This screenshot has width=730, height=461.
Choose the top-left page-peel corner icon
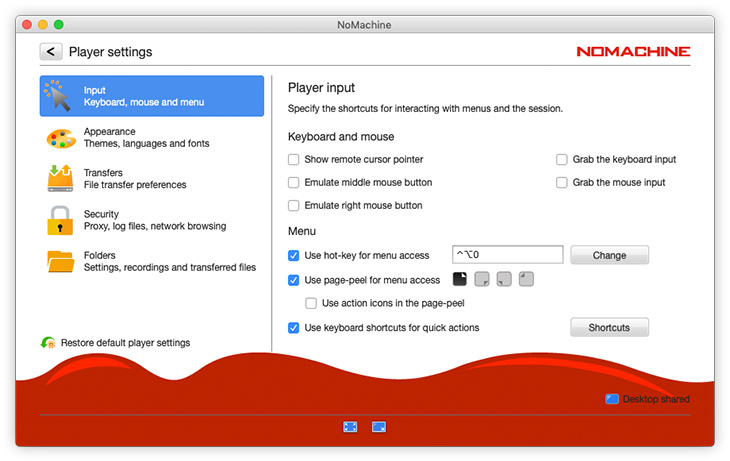point(526,280)
